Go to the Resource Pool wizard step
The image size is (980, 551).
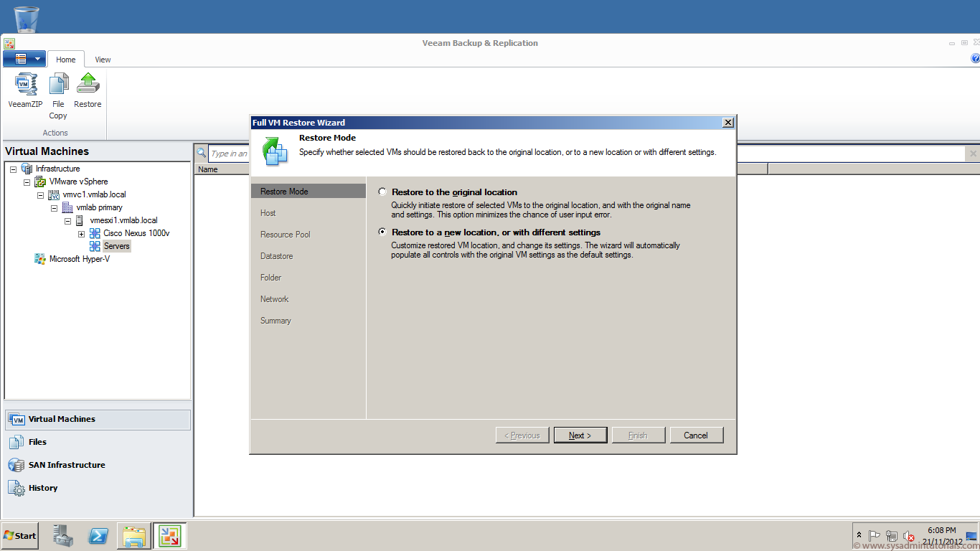pyautogui.click(x=286, y=235)
